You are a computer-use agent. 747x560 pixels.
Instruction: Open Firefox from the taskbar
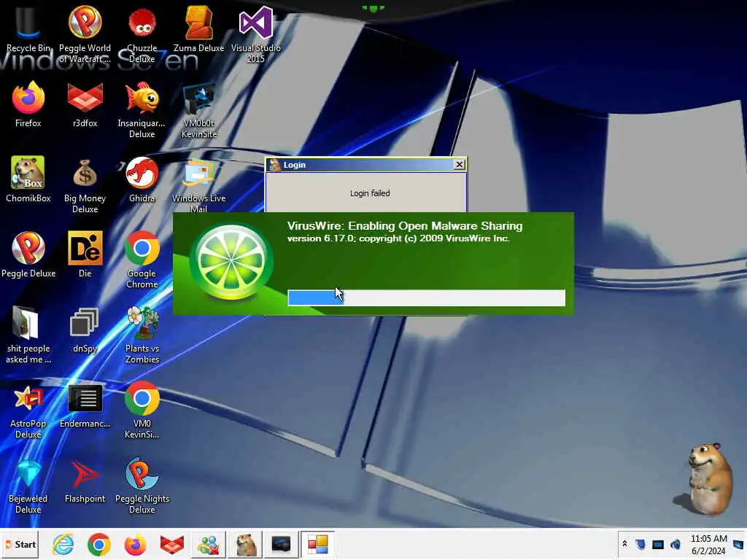pyautogui.click(x=135, y=544)
